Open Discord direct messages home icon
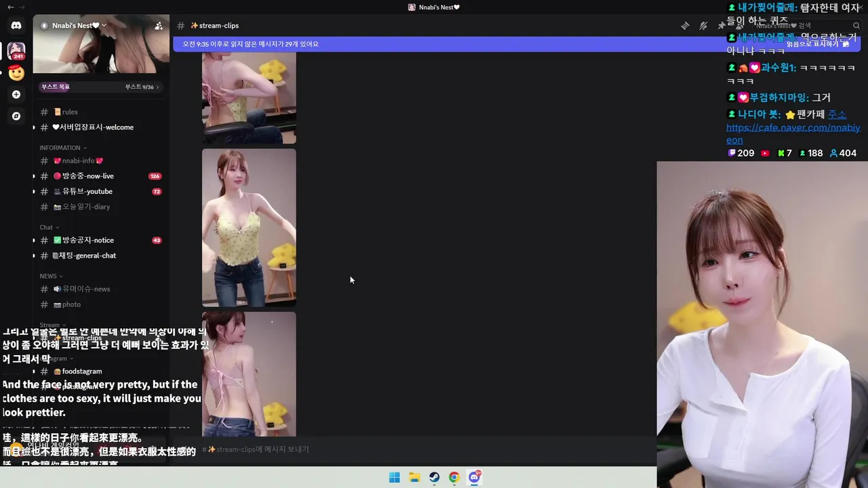 pos(16,26)
